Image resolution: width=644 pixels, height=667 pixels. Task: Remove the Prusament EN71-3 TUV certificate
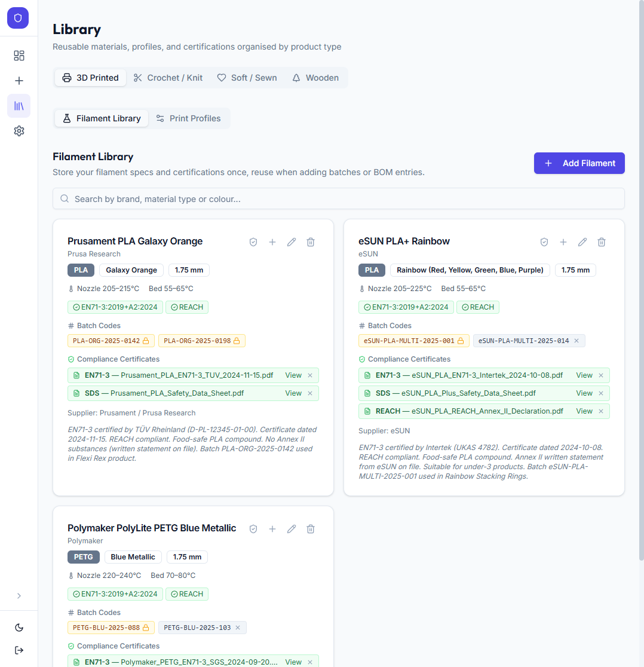310,375
